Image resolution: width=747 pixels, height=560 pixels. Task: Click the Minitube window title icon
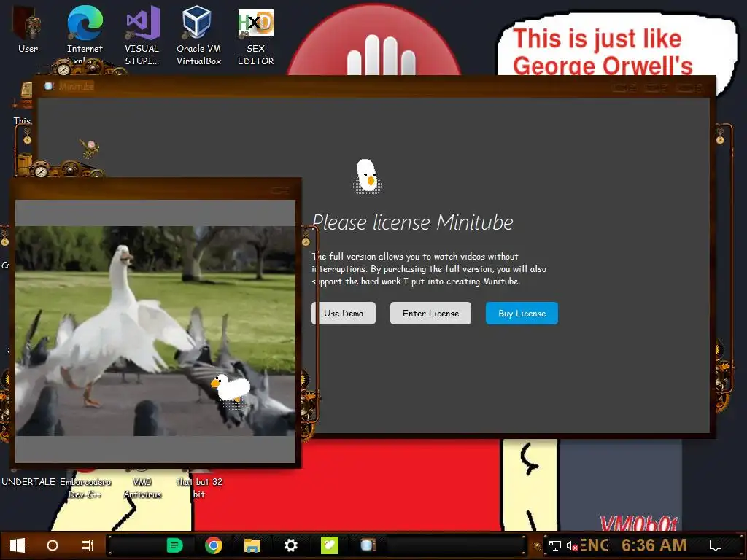click(49, 86)
